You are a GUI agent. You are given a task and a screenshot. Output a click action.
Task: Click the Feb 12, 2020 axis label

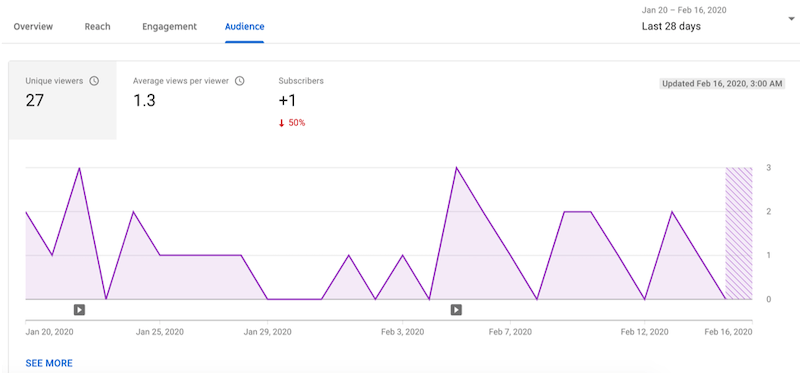tap(644, 332)
